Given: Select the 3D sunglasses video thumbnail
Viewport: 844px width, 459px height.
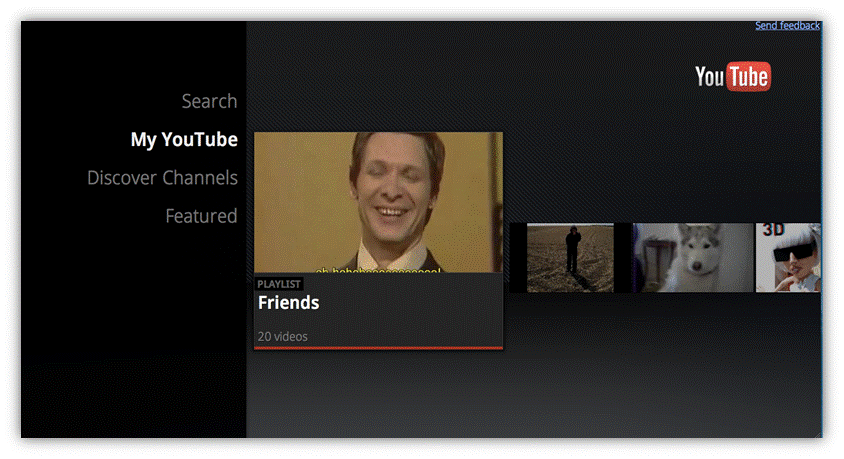Looking at the screenshot, I should (788, 258).
